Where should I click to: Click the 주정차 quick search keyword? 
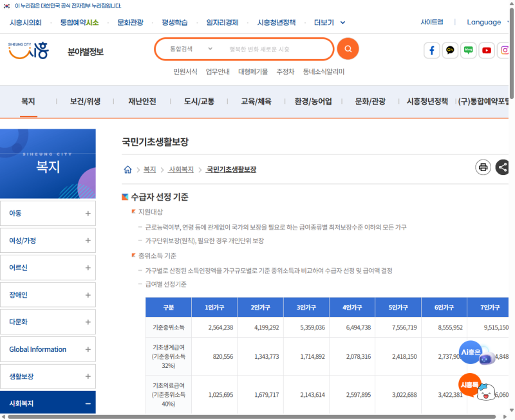tap(285, 71)
